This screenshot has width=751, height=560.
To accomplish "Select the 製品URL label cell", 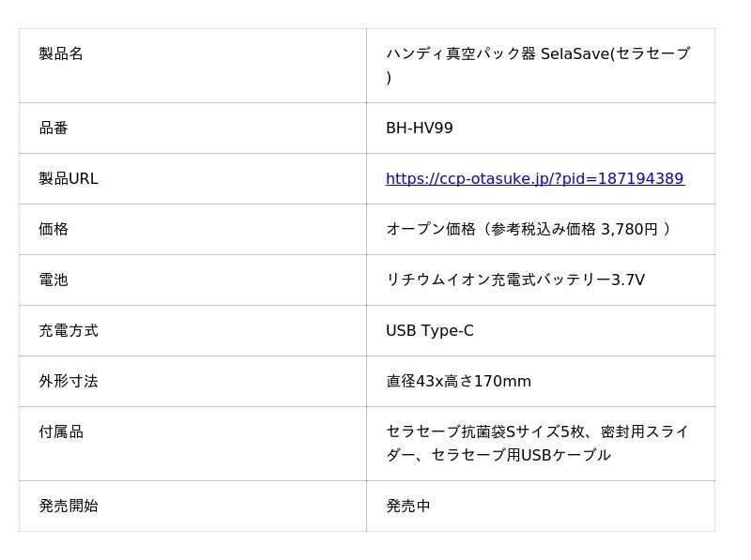I will tap(68, 178).
